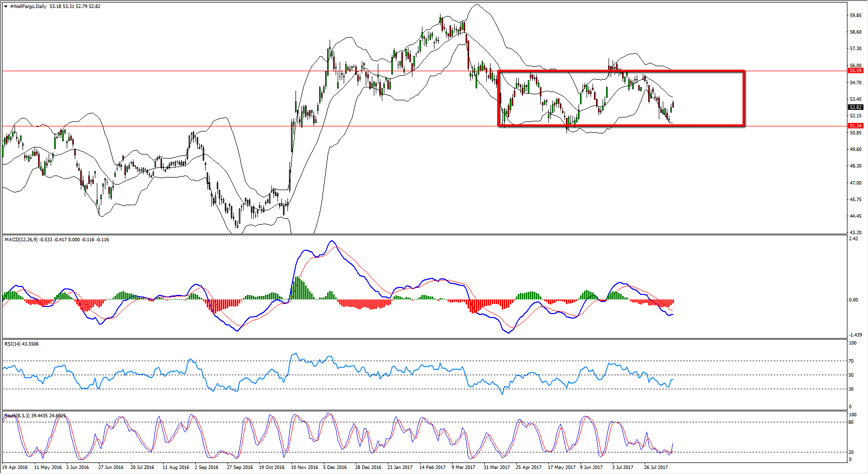Select the 53.45 price axis value
Screen dimensions: 868x474
point(855,99)
